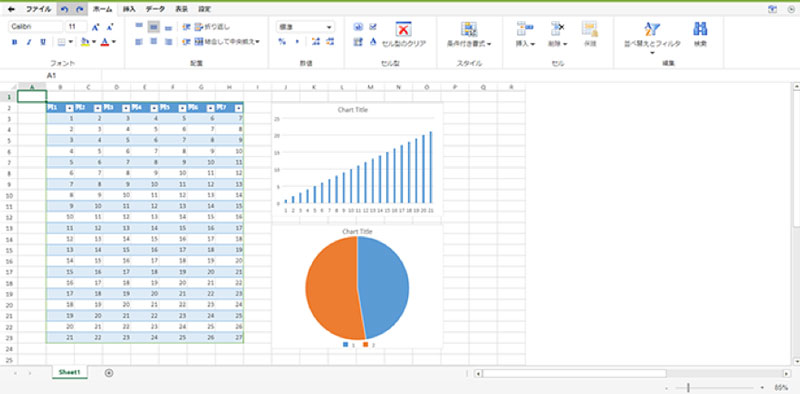Toggle italic formatting

29,42
